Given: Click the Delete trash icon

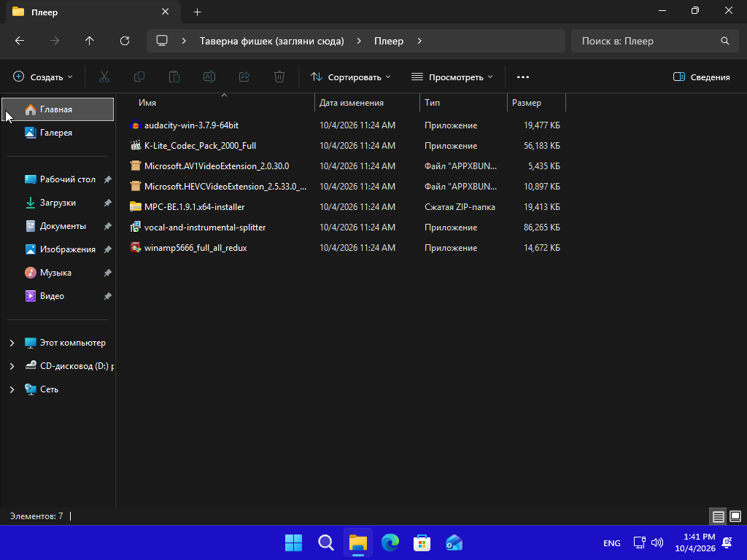Looking at the screenshot, I should pyautogui.click(x=279, y=77).
